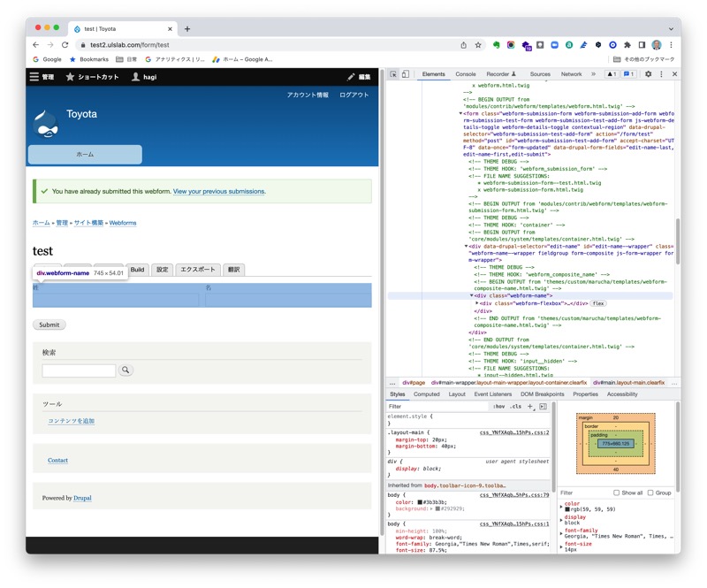Click the div#page breadcrumb
707x588 pixels.
tap(414, 383)
